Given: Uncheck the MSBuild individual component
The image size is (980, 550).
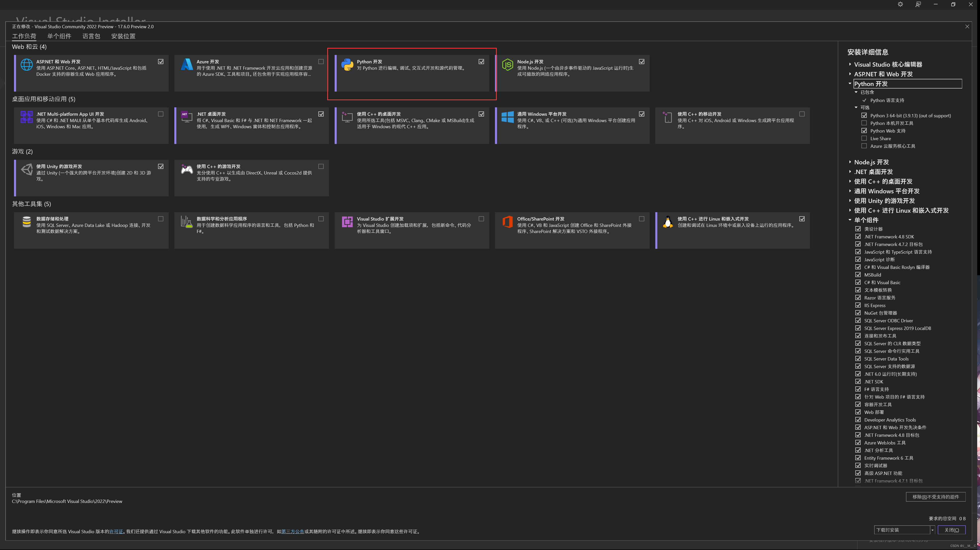Looking at the screenshot, I should [x=858, y=275].
